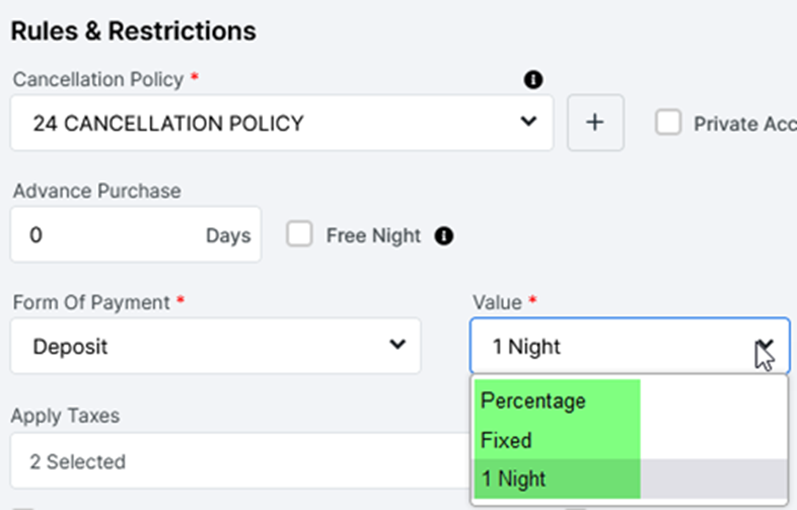
Task: Pick 1 Night in the open dropdown list
Action: pos(514,479)
